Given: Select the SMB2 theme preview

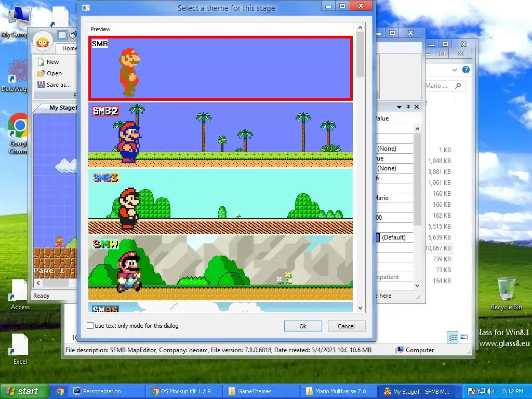Looking at the screenshot, I should pos(220,135).
